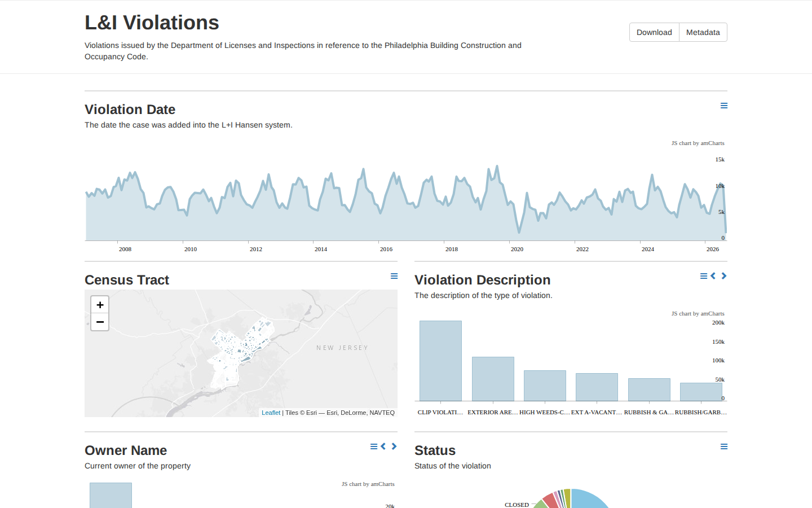Click the 2014 label on the date axis

click(x=321, y=249)
